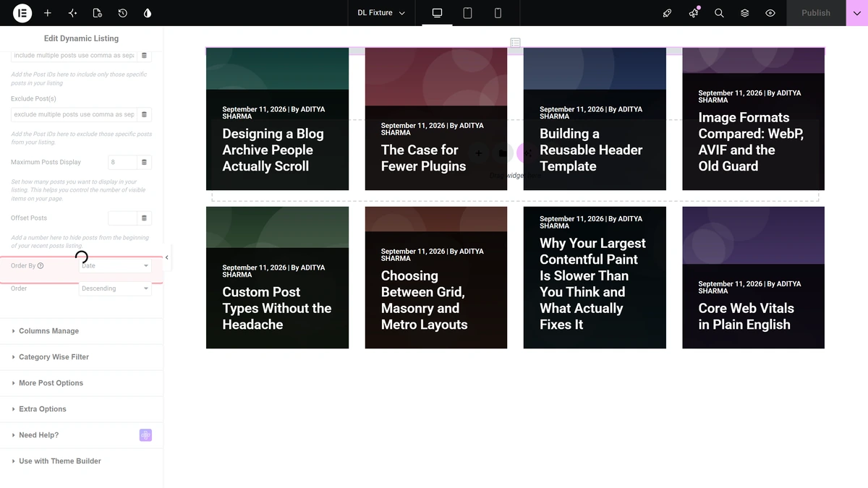868x488 pixels.
Task: Switch to desktop device view
Action: coord(437,13)
